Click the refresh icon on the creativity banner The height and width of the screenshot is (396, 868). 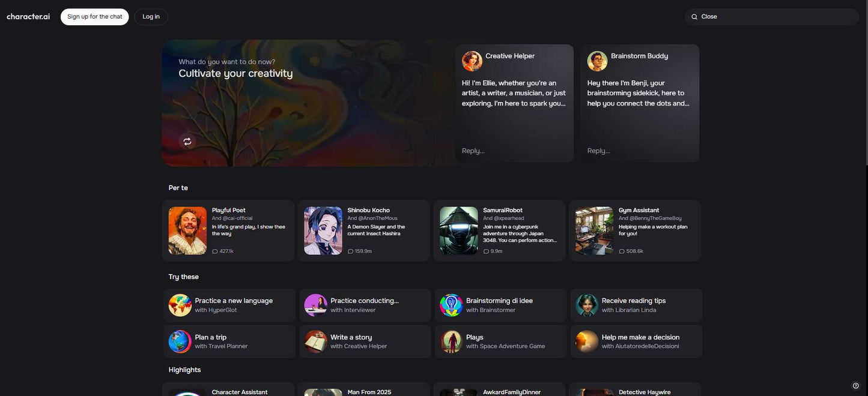coord(187,142)
